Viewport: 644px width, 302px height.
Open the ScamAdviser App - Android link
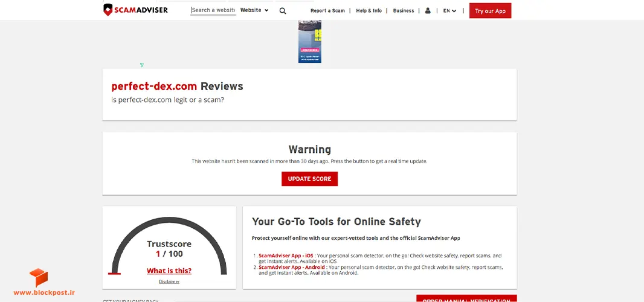292,267
